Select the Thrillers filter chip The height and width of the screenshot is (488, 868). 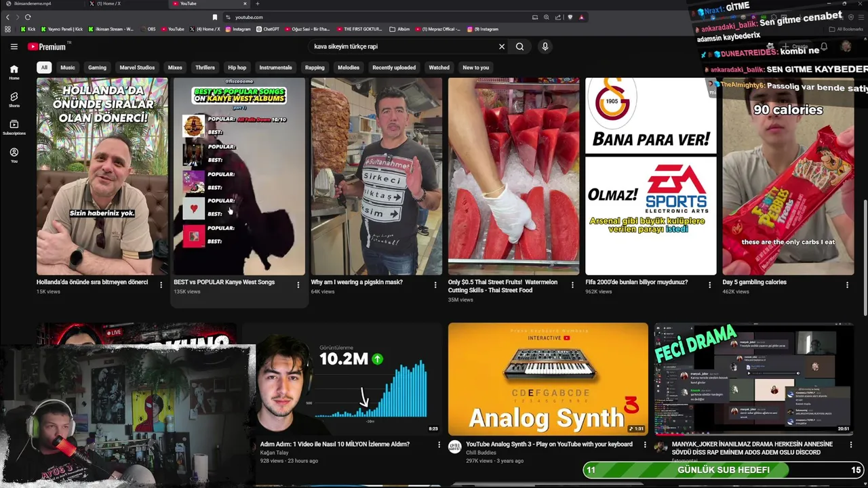[x=205, y=67]
